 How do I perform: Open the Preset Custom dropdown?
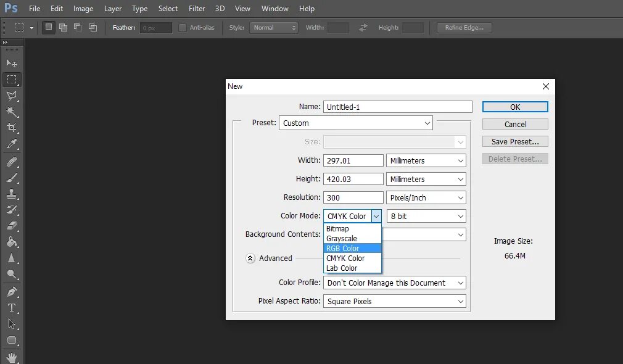pyautogui.click(x=355, y=123)
